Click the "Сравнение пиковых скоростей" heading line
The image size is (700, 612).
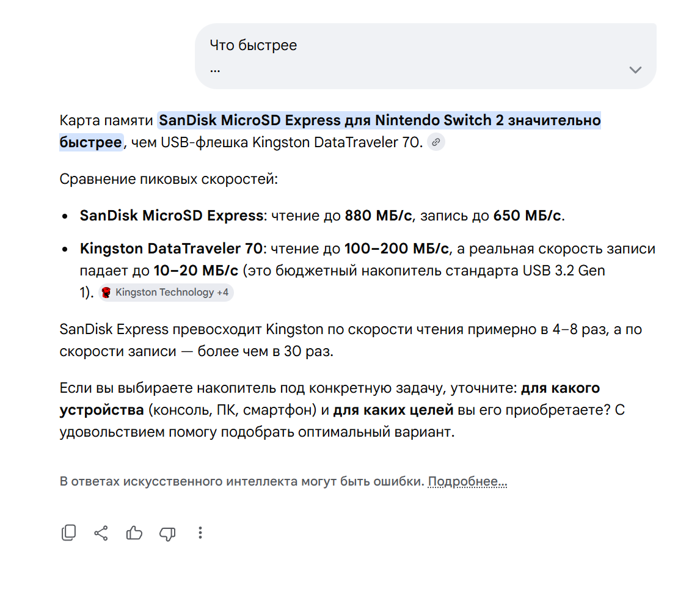(x=169, y=179)
